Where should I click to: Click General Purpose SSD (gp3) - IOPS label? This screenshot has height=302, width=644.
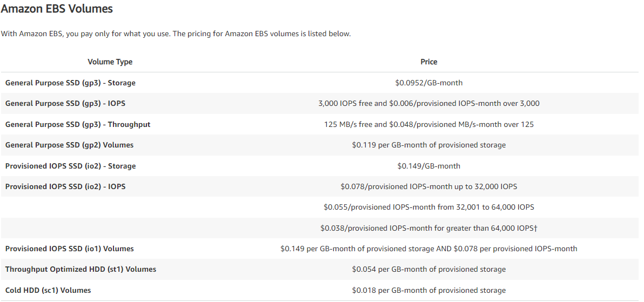pyautogui.click(x=65, y=104)
